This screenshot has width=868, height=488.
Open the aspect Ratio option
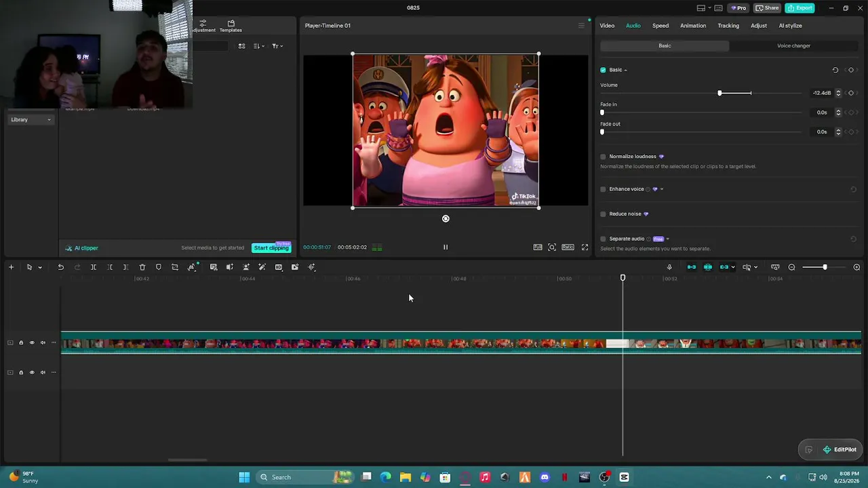tap(568, 247)
